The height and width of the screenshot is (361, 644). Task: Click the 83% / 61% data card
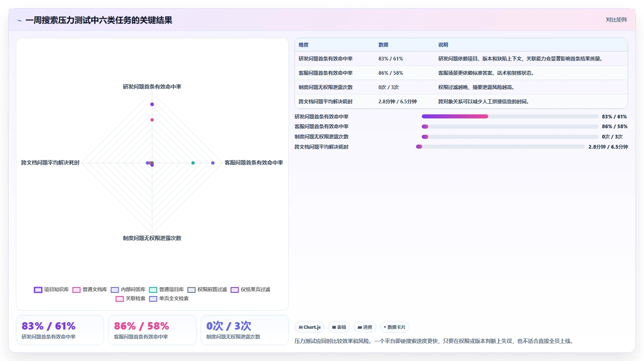tap(60, 330)
